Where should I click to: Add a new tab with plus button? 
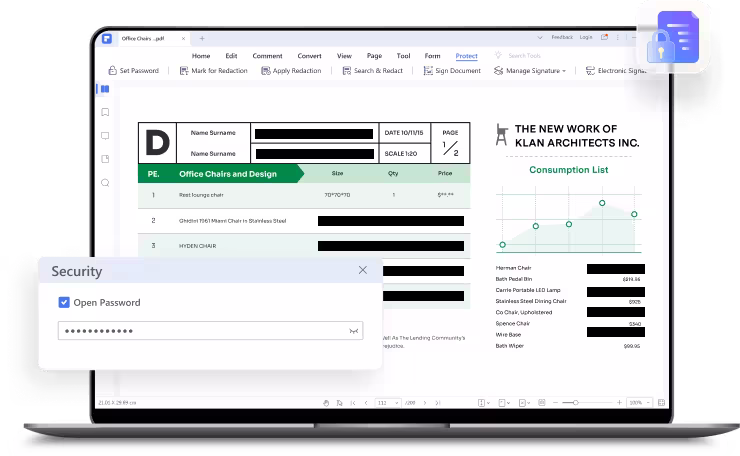click(202, 39)
